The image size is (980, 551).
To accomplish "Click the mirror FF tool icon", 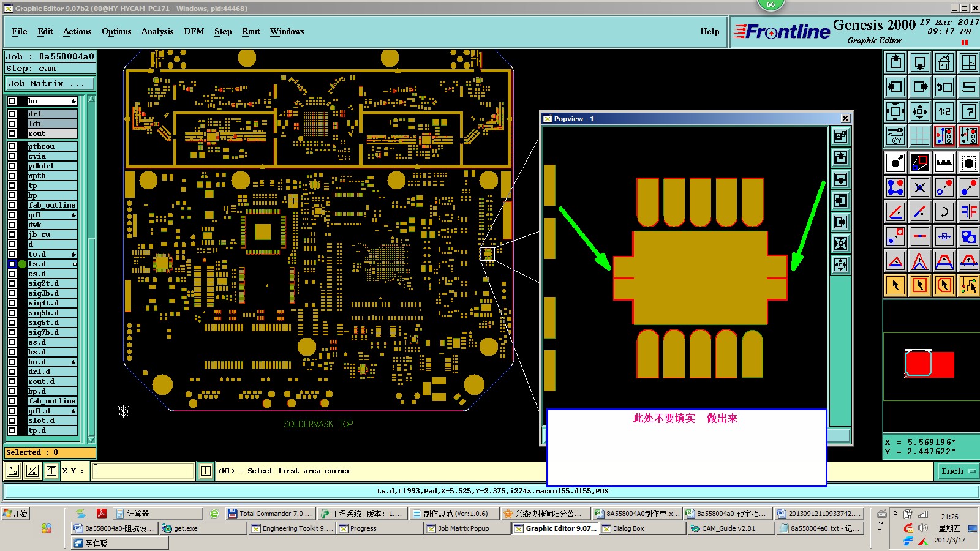I will (x=968, y=212).
